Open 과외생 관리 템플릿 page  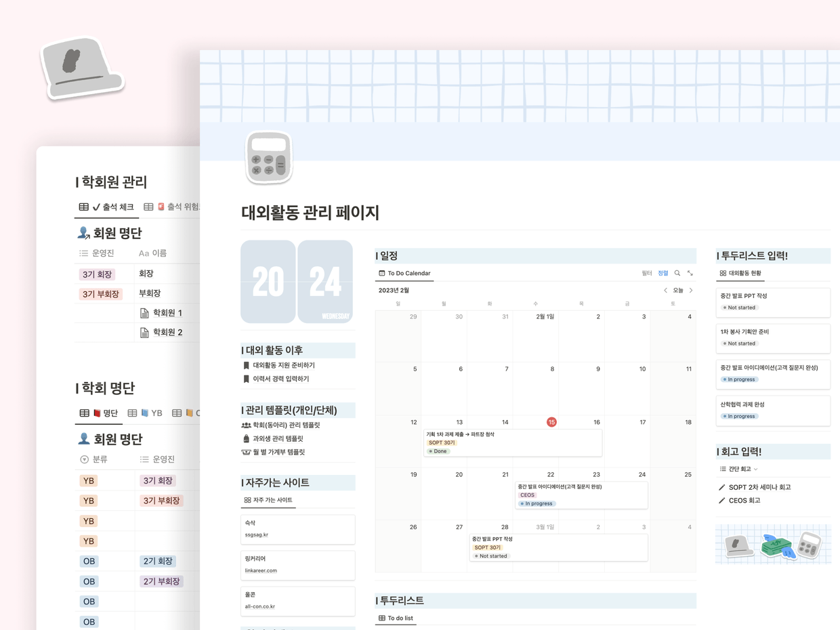coord(278,439)
